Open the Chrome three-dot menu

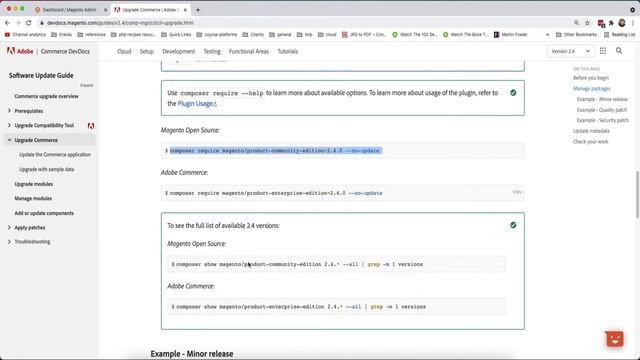[x=633, y=23]
